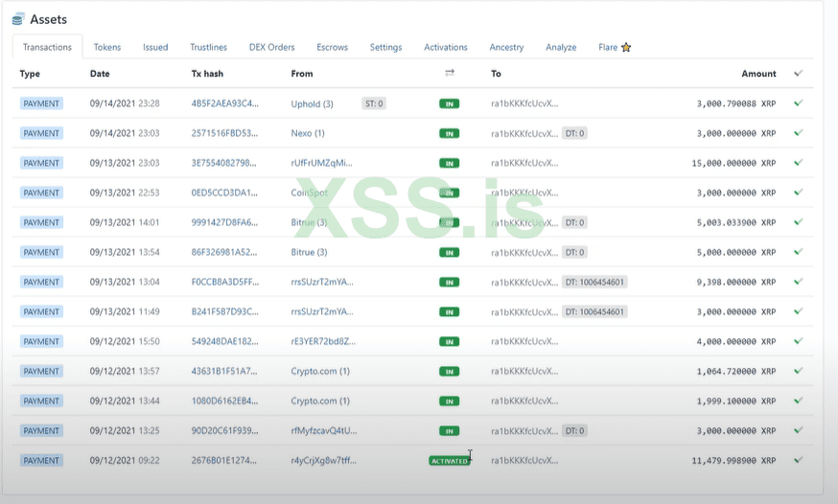
Task: Click the Type column header
Action: (x=30, y=74)
